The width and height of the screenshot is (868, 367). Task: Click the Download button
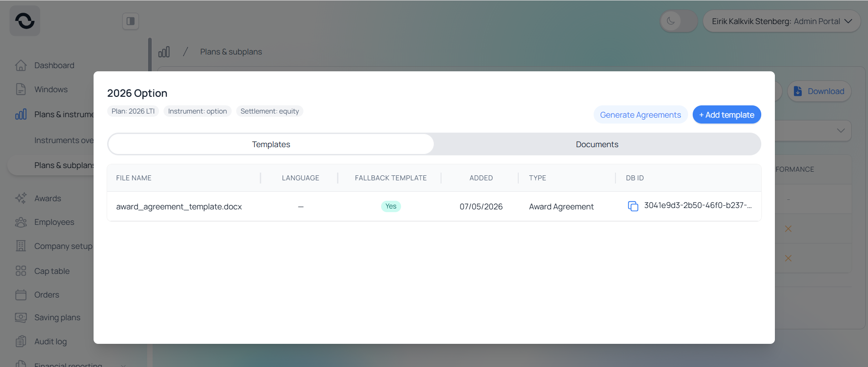[819, 91]
